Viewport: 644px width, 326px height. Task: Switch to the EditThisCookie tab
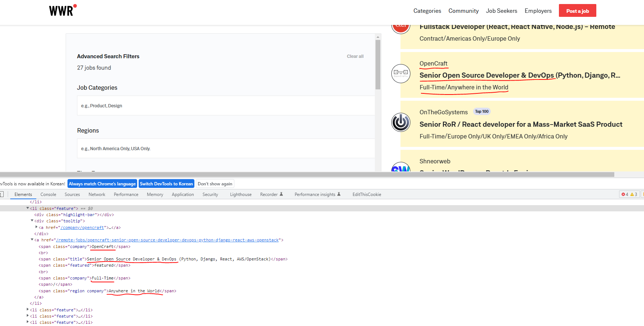[367, 195]
